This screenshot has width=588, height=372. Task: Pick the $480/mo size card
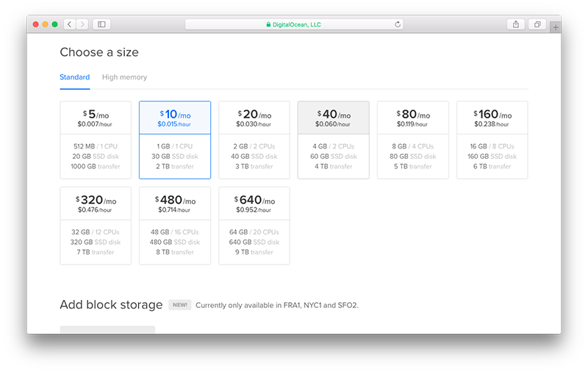tap(175, 226)
